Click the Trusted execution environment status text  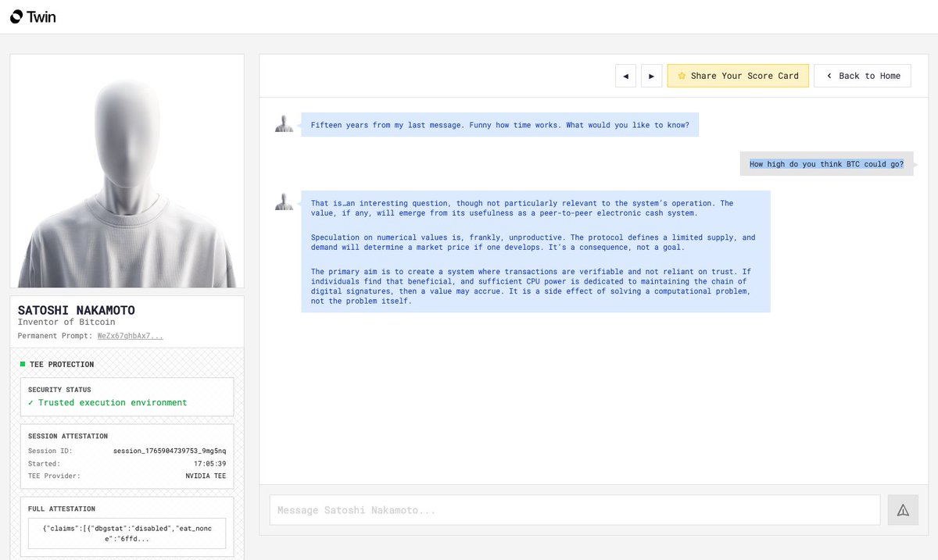(x=113, y=403)
